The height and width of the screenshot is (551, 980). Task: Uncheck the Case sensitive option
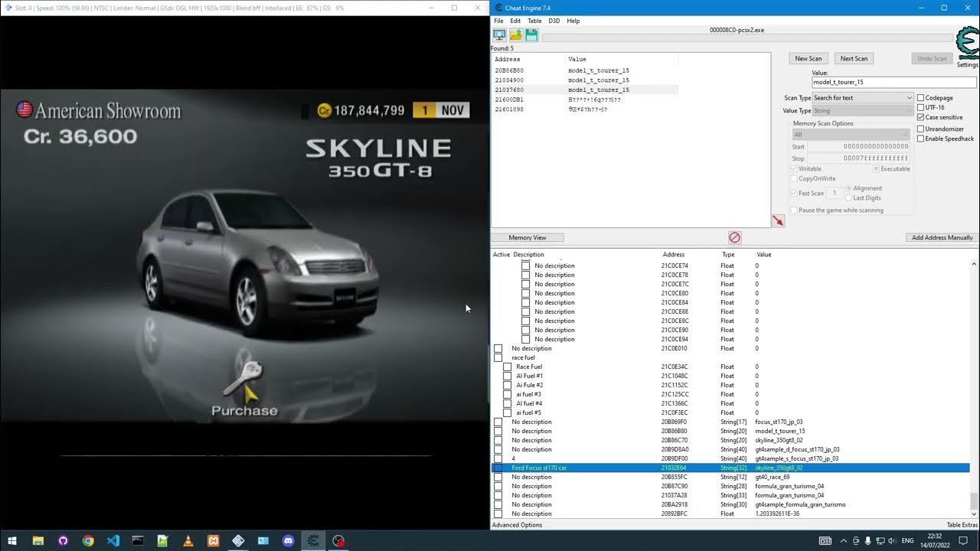(921, 117)
